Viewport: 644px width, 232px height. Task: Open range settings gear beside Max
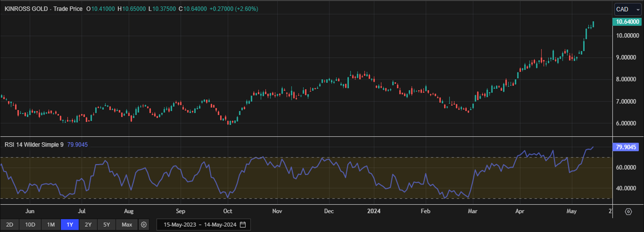[x=145, y=224]
